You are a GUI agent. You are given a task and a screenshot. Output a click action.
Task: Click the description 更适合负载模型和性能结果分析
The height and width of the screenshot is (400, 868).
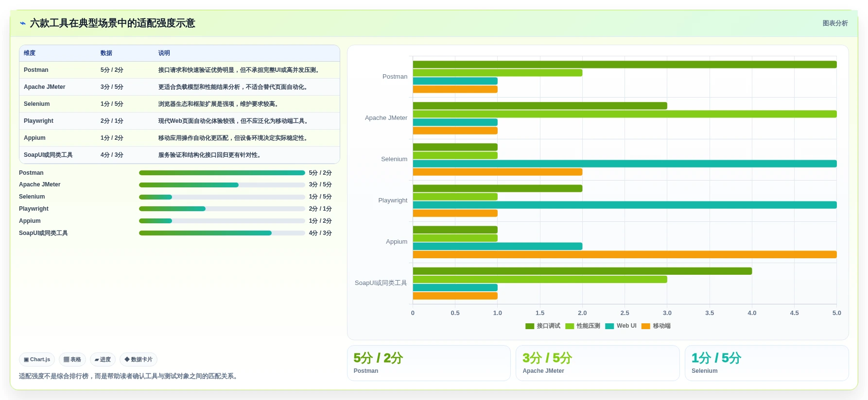[x=234, y=87]
